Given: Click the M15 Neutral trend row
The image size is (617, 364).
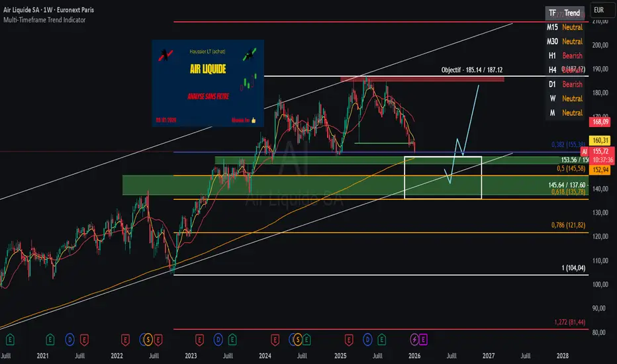Looking at the screenshot, I should tap(565, 27).
